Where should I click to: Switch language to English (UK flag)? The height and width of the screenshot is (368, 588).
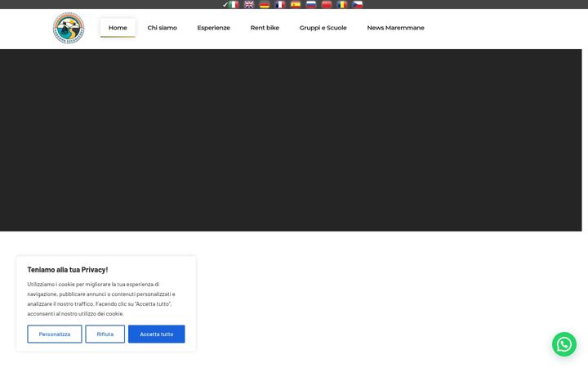pos(249,5)
